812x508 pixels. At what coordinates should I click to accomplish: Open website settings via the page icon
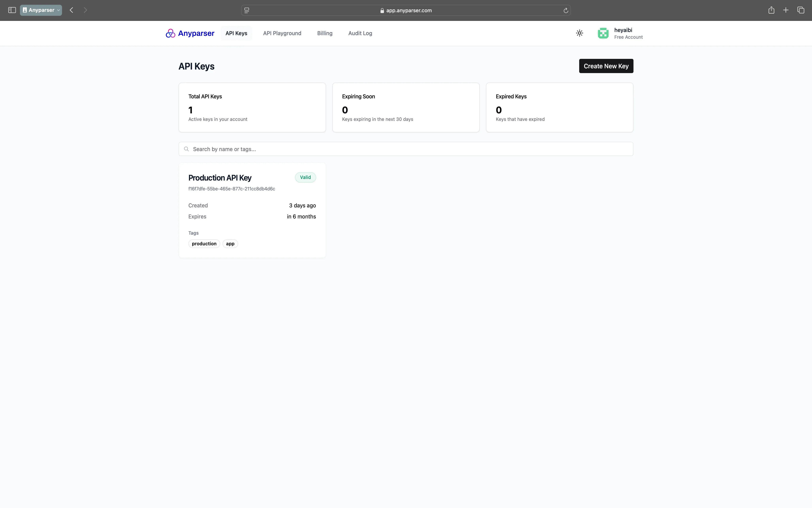point(247,10)
